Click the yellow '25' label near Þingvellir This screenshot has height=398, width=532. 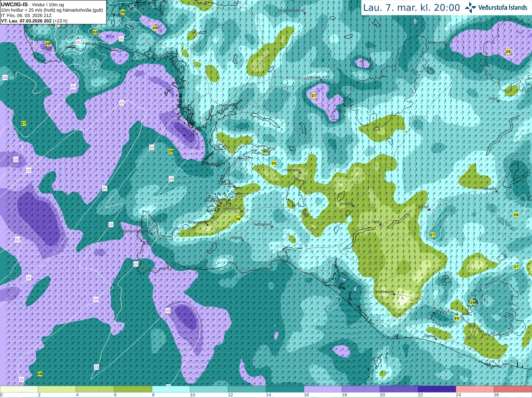pyautogui.click(x=274, y=163)
